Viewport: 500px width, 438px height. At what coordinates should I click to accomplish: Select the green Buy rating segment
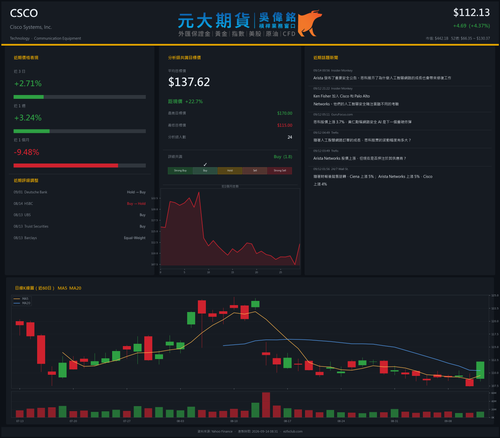point(205,171)
